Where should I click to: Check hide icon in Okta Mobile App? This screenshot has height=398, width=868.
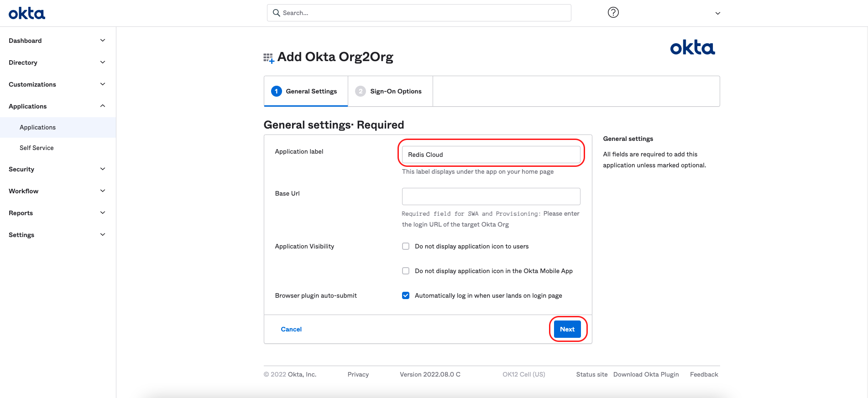click(406, 271)
